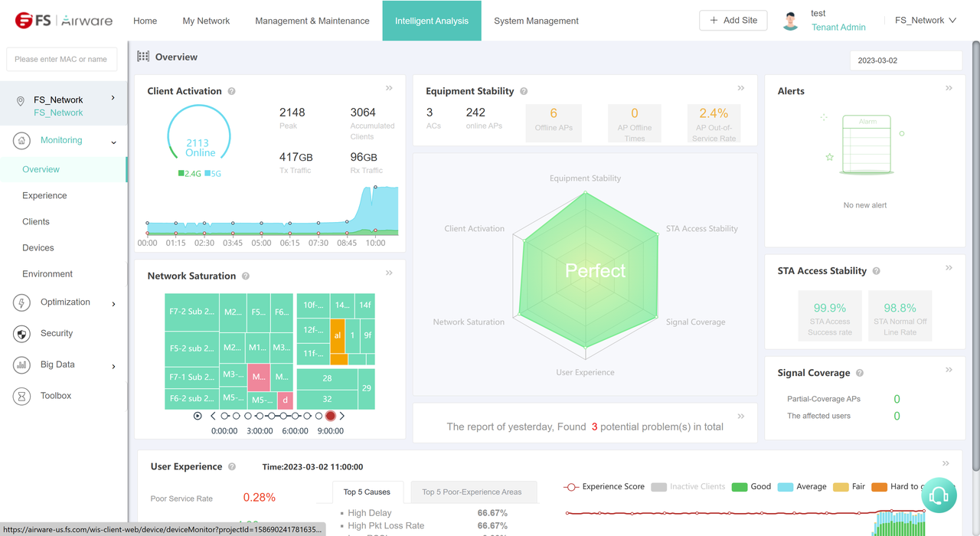Click the Big Data chart icon
Screen dimensions: 980x536
pos(22,365)
